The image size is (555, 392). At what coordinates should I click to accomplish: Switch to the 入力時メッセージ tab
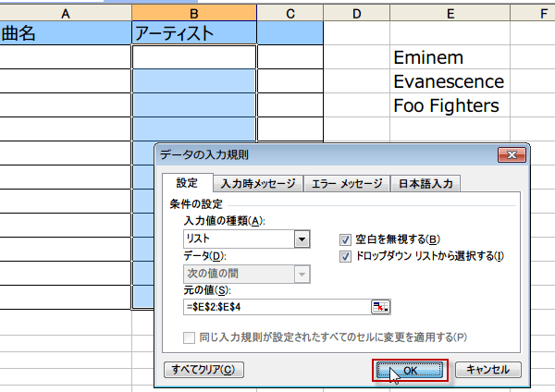point(258,183)
